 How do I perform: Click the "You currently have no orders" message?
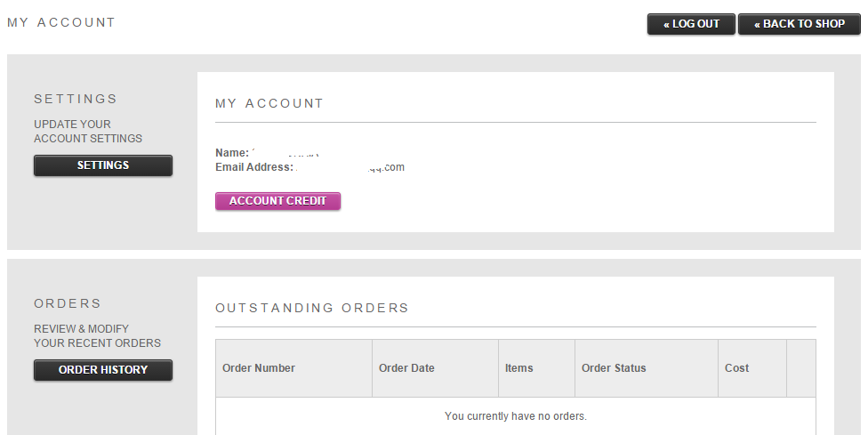click(x=516, y=416)
